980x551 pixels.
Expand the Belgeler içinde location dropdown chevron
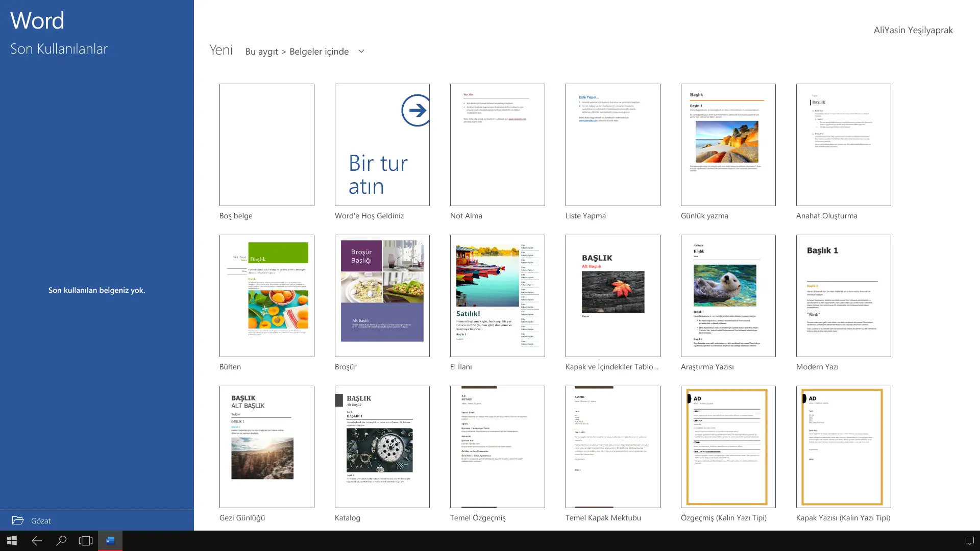361,51
